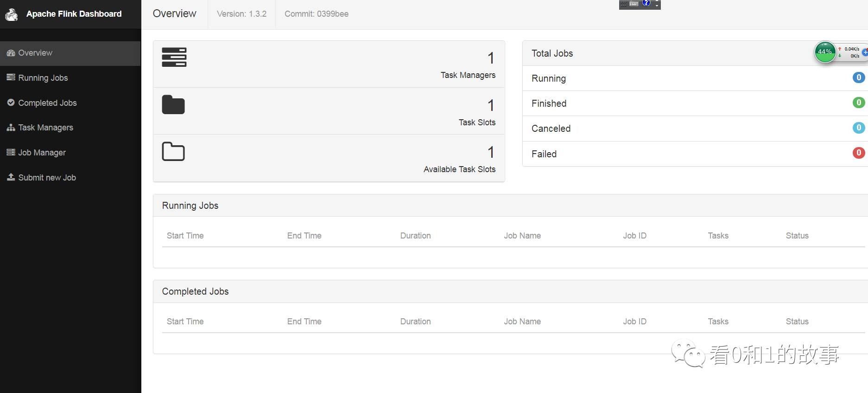Click the Task Managers count label
868x393 pixels.
[468, 75]
